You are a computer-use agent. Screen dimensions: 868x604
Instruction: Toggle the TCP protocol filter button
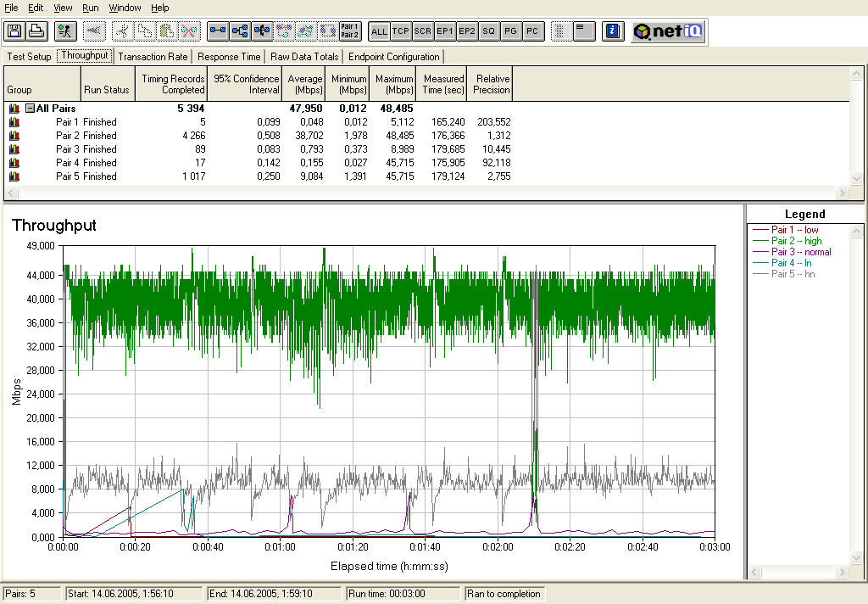coord(401,31)
